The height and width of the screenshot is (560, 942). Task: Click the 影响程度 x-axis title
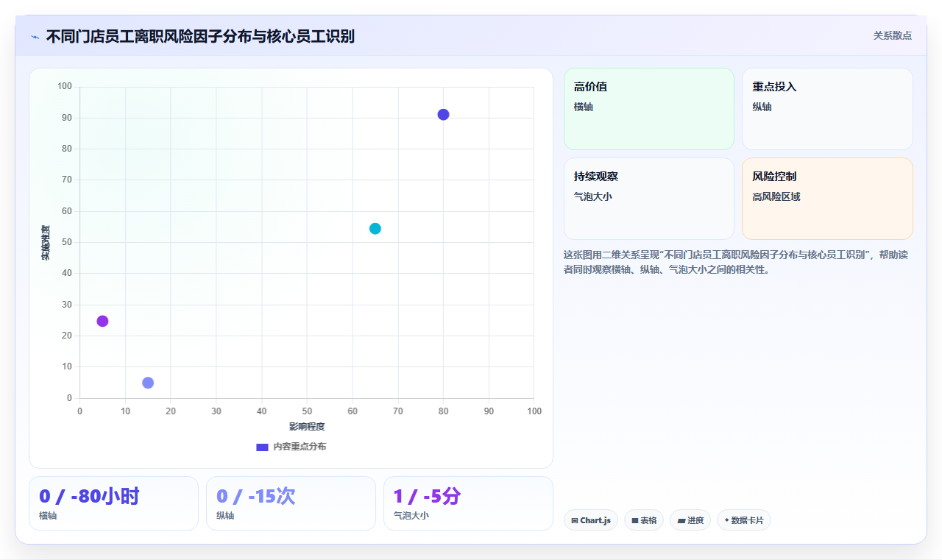pos(307,427)
